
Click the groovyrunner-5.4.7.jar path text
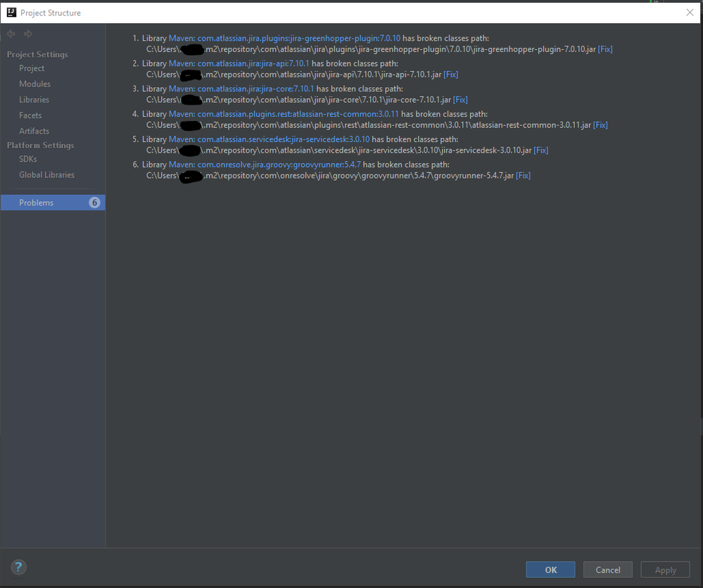tap(330, 176)
